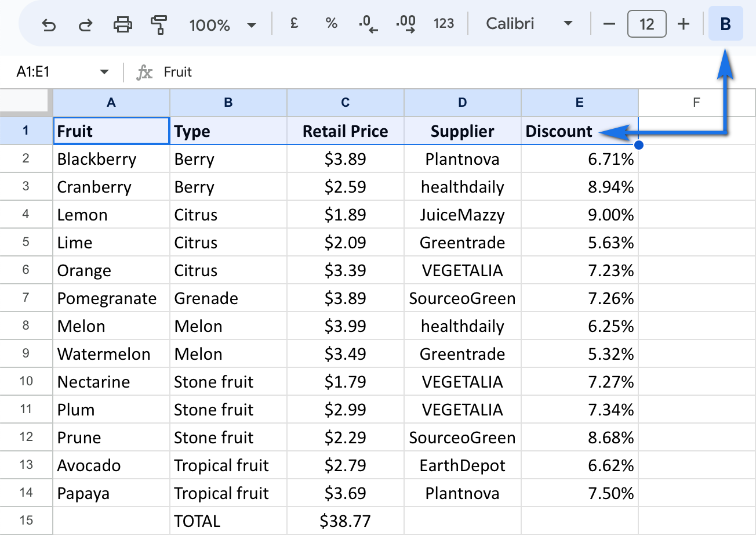Increase font size with the plus button
Screen dimensions: 756x535
point(684,24)
